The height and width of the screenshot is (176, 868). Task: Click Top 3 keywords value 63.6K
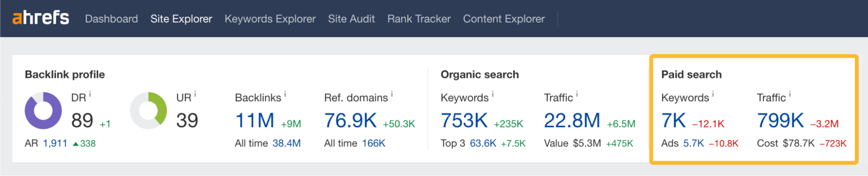pos(483,143)
